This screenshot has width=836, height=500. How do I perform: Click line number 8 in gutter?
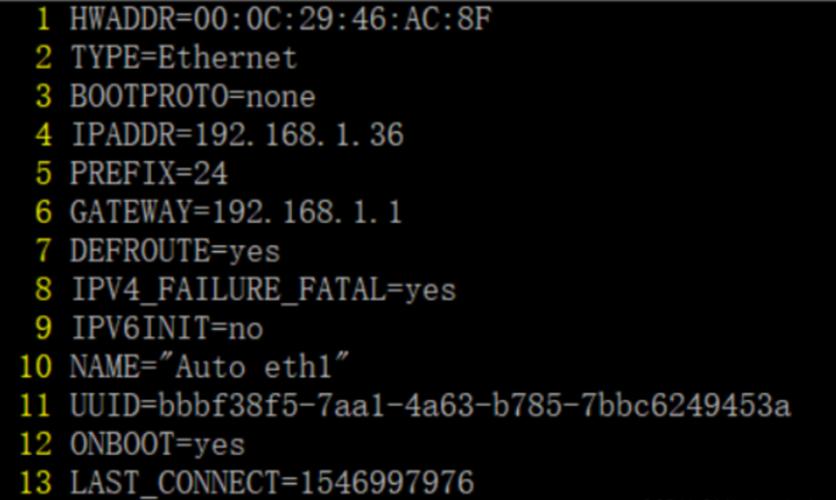tap(43, 290)
